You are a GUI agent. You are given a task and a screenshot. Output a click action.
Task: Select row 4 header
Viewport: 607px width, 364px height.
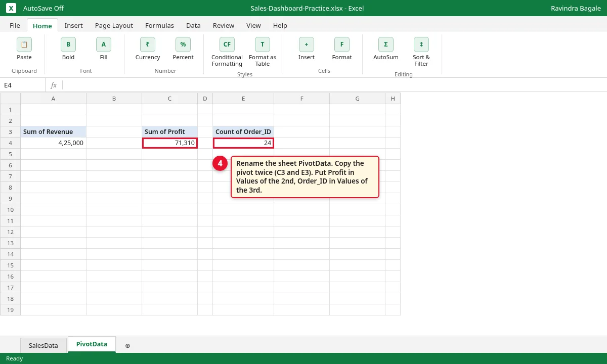point(10,143)
